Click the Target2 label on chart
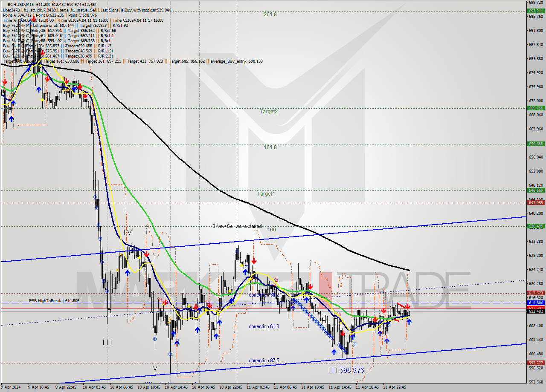The width and height of the screenshot is (546, 392). pyautogui.click(x=269, y=111)
